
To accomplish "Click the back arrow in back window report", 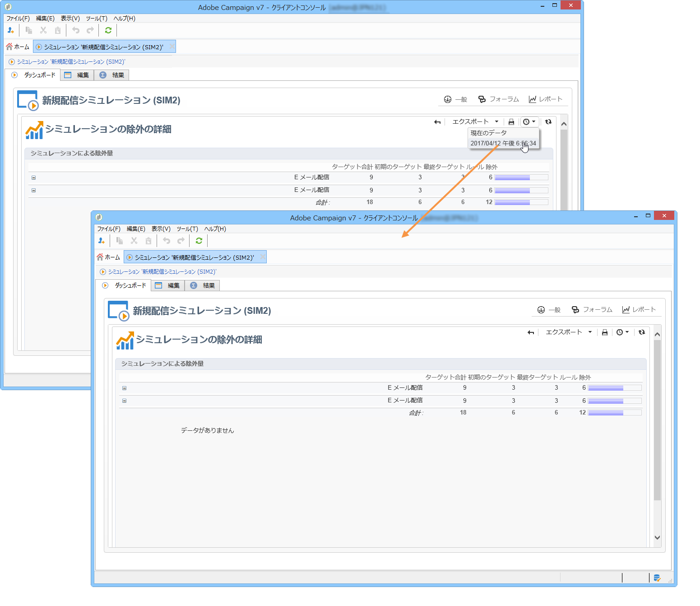I will (x=437, y=122).
